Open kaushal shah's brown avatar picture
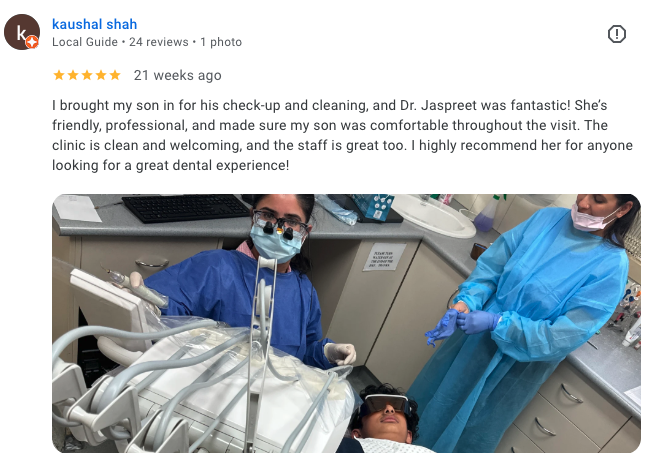This screenshot has width=653, height=458. 22,32
